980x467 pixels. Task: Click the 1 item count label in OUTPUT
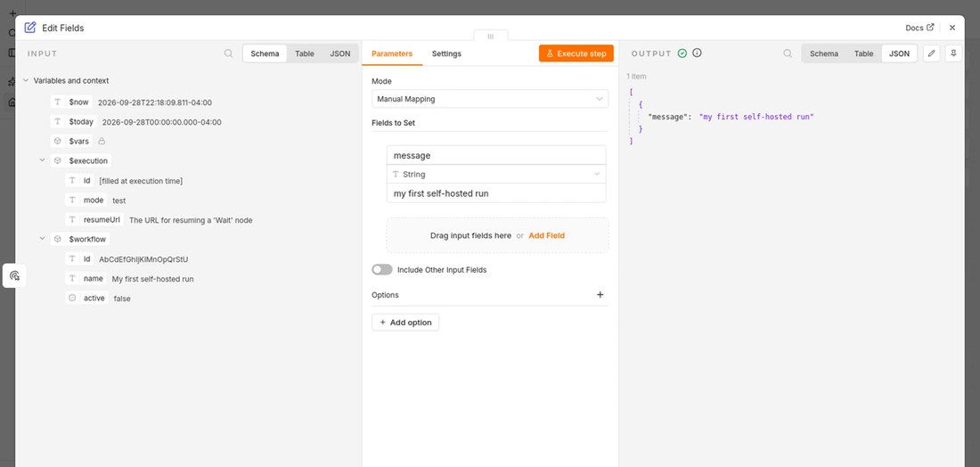coord(636,77)
